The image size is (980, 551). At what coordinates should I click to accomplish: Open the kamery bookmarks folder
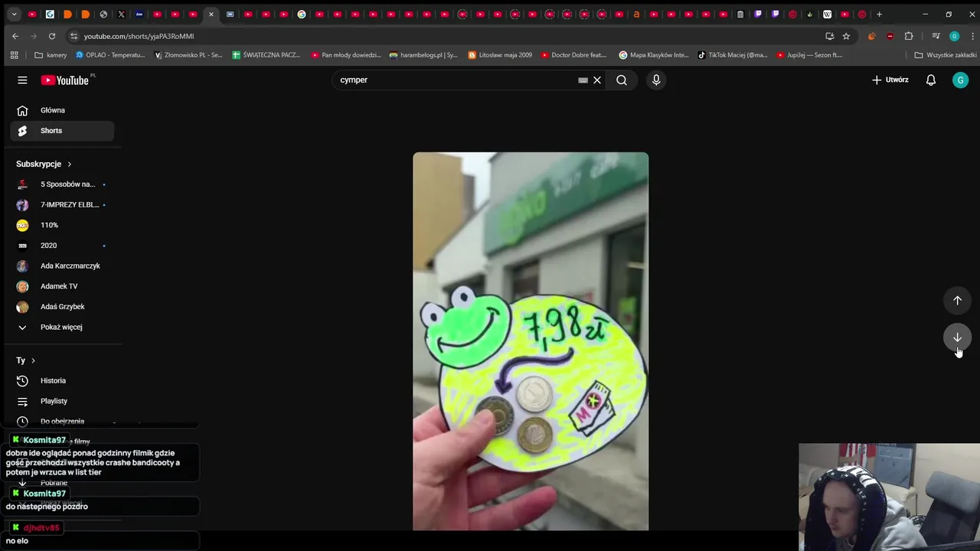point(51,55)
